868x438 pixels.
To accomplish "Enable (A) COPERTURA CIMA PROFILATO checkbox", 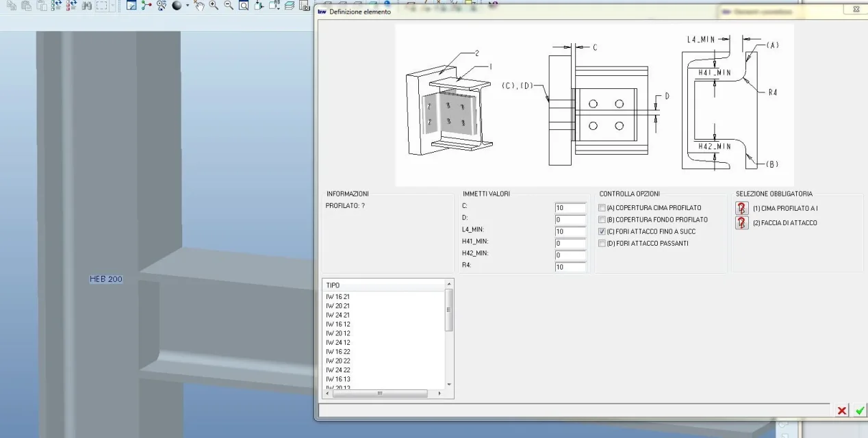I will coord(602,208).
